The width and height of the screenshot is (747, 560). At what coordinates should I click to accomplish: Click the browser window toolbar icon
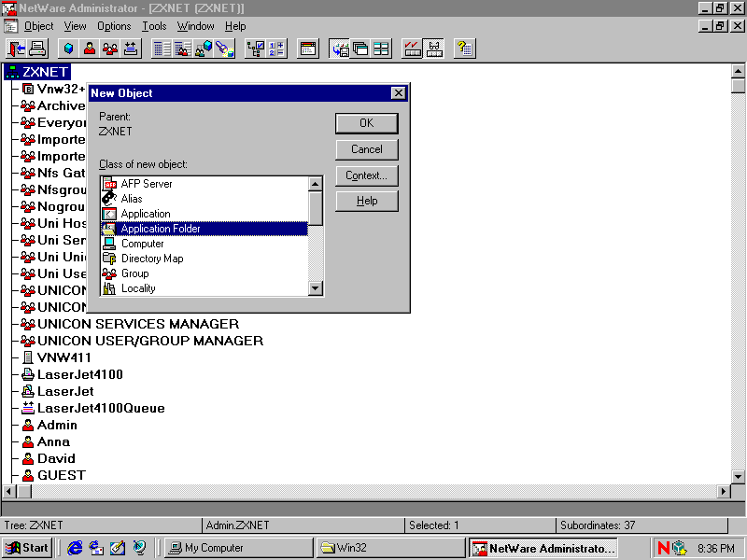[308, 49]
